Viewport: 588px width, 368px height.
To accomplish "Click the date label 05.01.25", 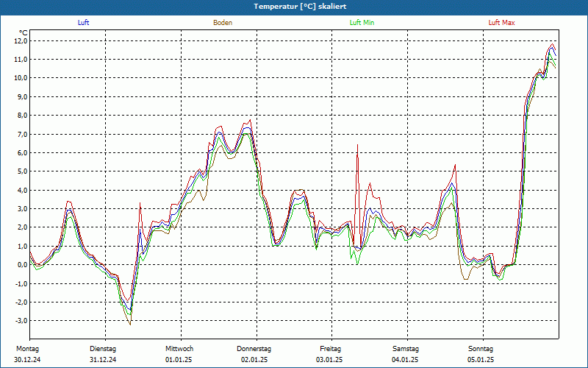I will pyautogui.click(x=481, y=359).
